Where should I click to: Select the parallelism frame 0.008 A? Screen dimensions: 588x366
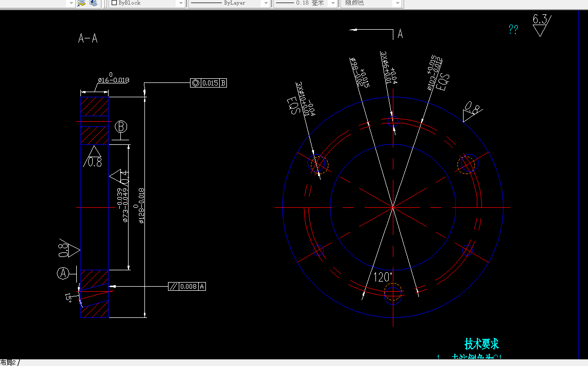click(187, 287)
